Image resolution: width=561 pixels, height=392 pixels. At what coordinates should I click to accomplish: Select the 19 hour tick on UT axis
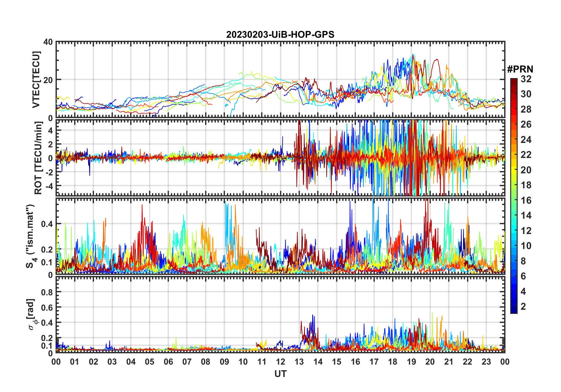(411, 362)
